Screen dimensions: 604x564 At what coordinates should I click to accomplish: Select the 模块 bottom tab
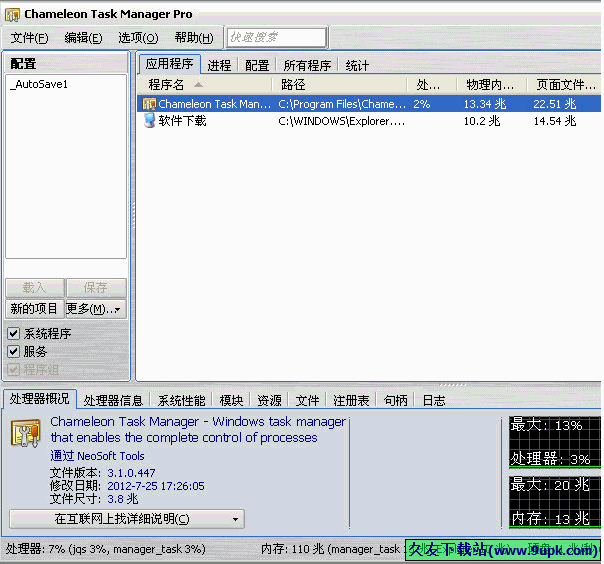click(231, 401)
